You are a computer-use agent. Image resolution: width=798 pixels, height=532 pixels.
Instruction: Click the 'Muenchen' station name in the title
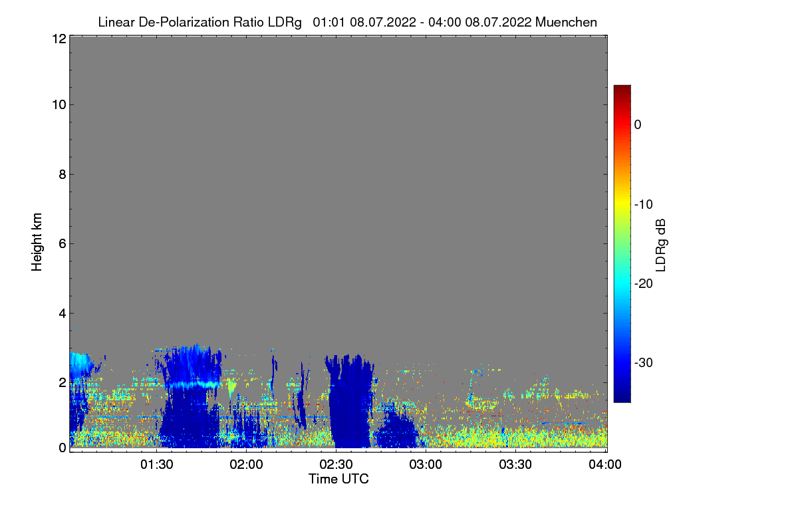click(x=566, y=22)
